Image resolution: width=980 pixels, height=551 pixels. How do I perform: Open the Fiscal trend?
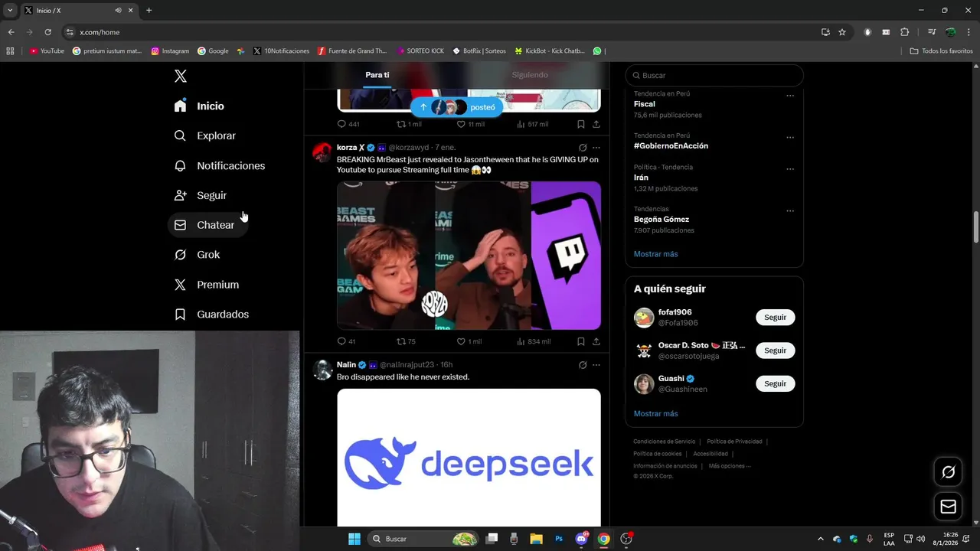[x=645, y=104]
